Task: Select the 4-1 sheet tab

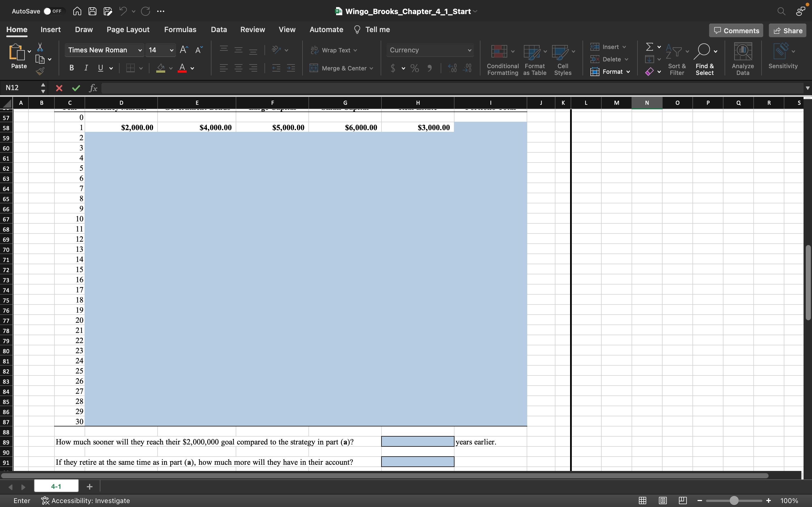Action: (x=56, y=486)
